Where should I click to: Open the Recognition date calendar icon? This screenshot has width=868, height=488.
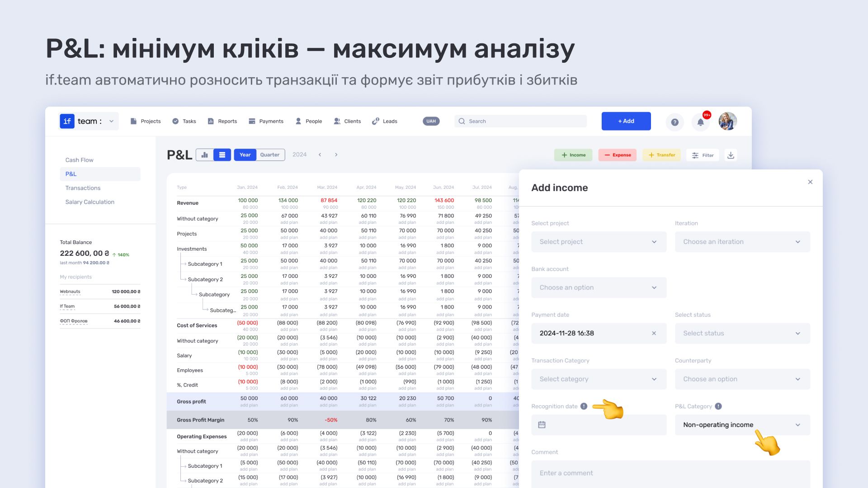click(542, 425)
